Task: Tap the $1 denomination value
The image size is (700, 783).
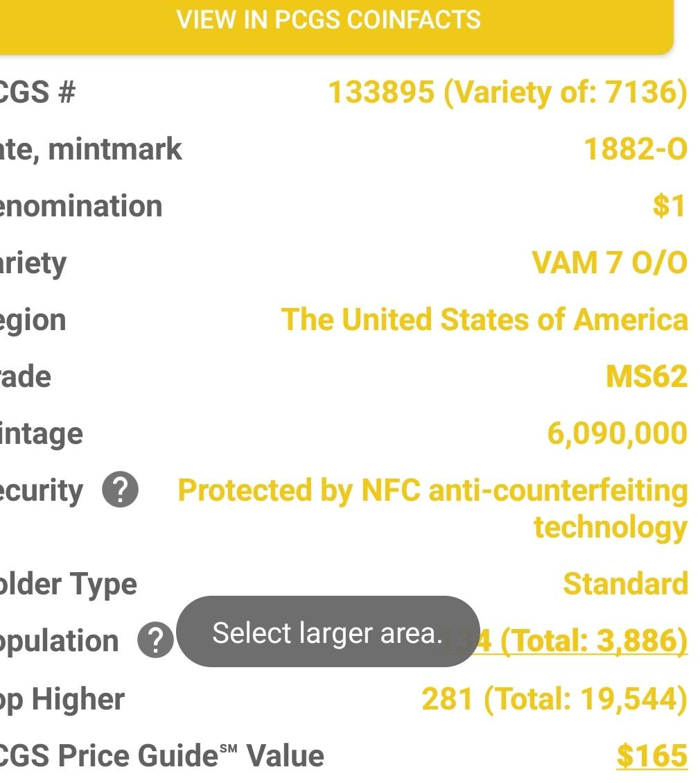Action: [x=670, y=206]
